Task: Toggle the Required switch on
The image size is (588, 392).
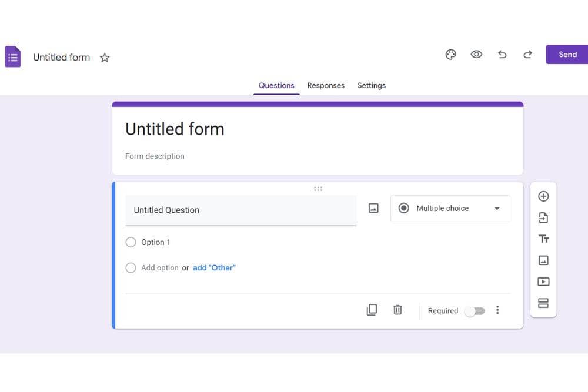Action: point(475,311)
